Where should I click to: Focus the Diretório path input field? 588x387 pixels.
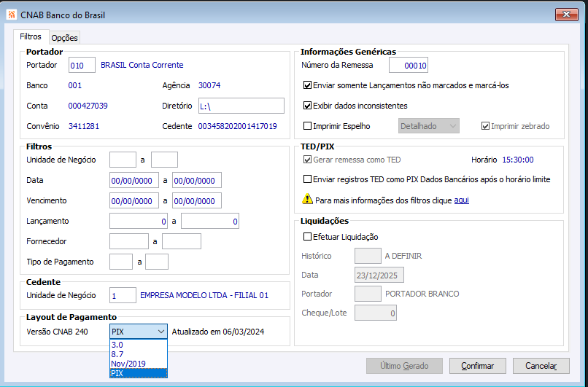click(x=240, y=106)
